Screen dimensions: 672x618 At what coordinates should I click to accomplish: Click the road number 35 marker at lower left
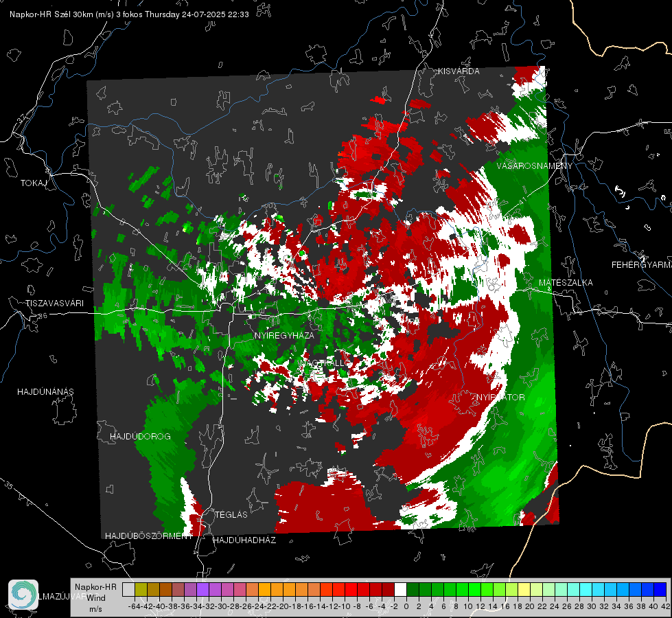8,485
